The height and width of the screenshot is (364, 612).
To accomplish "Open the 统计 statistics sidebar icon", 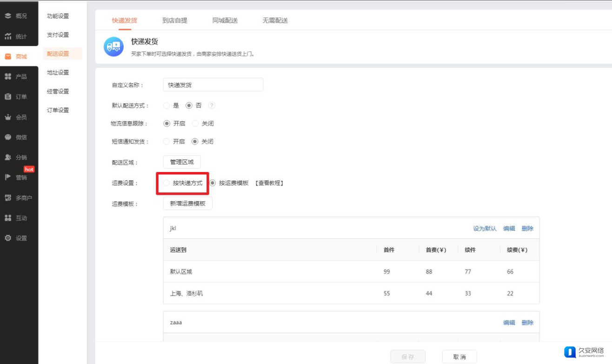I will point(8,36).
